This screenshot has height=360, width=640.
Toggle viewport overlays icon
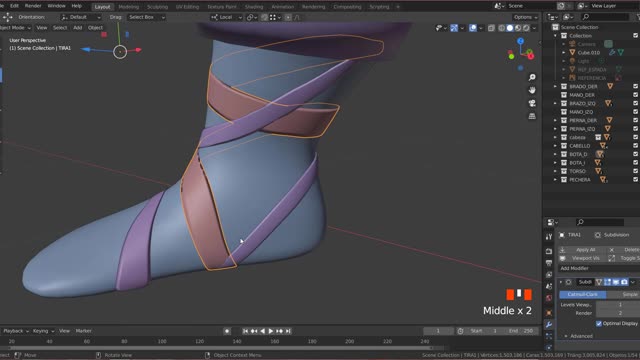point(473,28)
